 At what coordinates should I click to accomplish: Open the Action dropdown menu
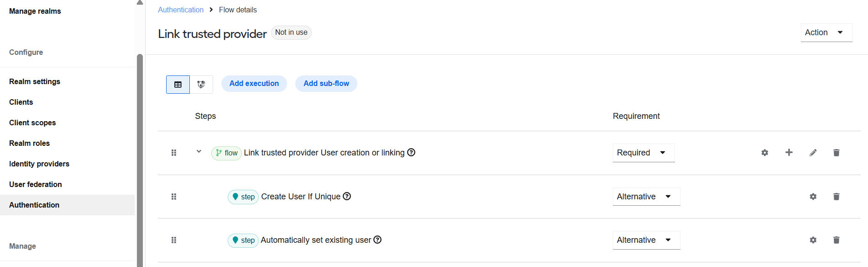pos(826,32)
